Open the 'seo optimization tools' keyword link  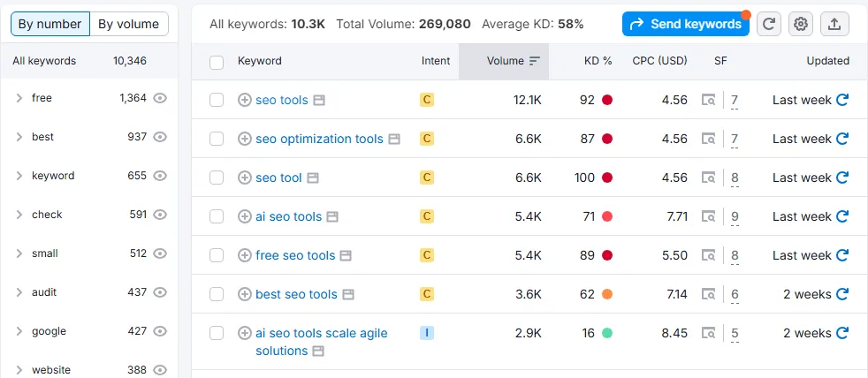coord(319,139)
